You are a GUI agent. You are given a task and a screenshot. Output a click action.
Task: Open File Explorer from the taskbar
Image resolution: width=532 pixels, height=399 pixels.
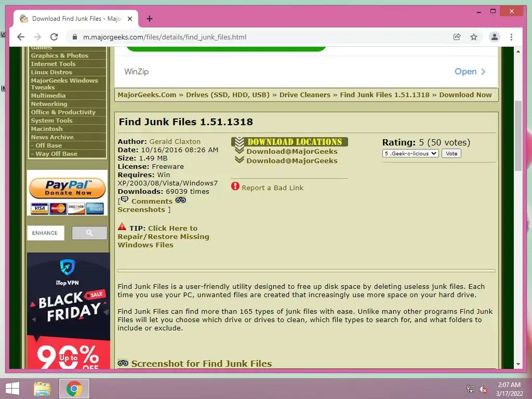coord(42,389)
